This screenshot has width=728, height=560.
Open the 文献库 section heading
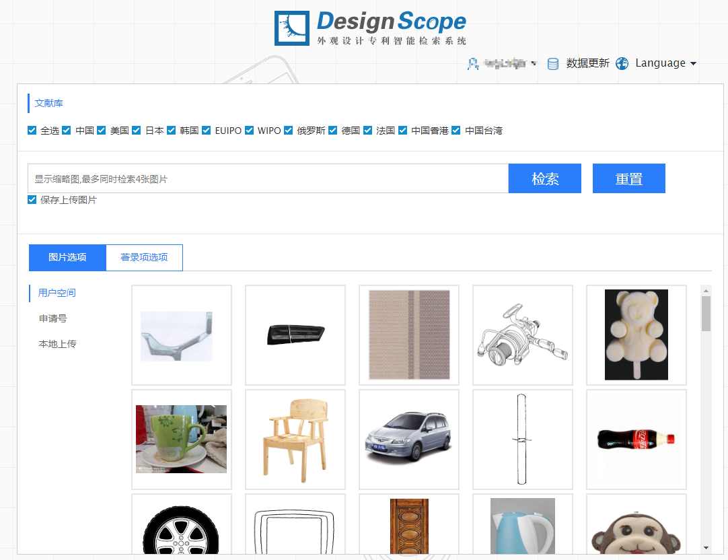tap(48, 103)
